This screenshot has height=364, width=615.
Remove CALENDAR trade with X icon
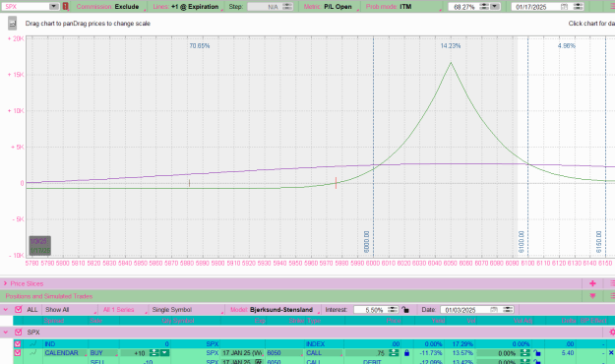[x=611, y=353]
